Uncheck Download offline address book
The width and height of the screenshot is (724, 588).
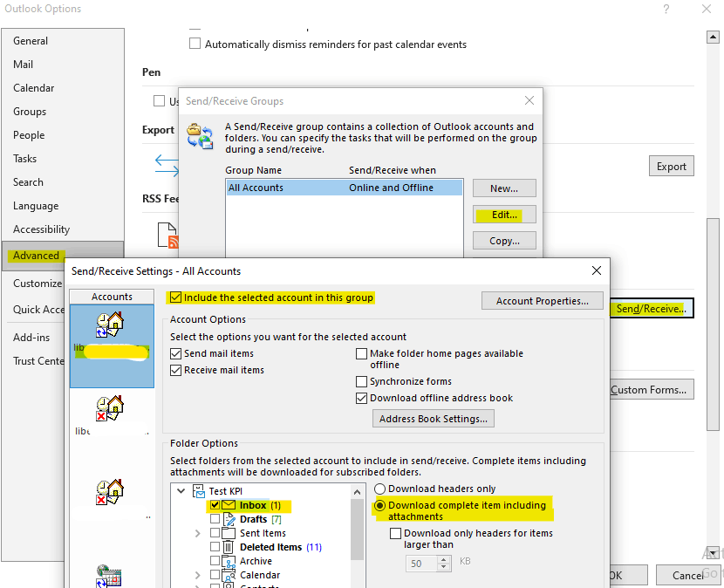361,398
